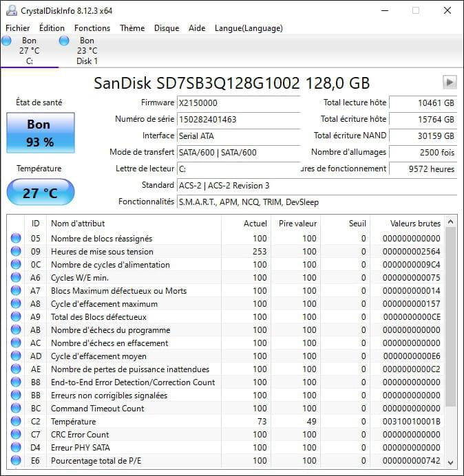Click the Nom d'attribut column header
464x476 pixels.
click(134, 224)
